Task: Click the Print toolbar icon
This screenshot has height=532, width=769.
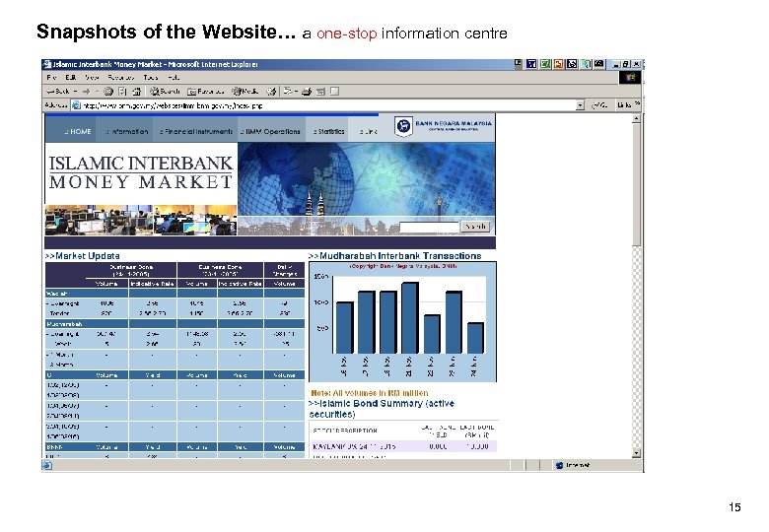Action: pyautogui.click(x=307, y=91)
